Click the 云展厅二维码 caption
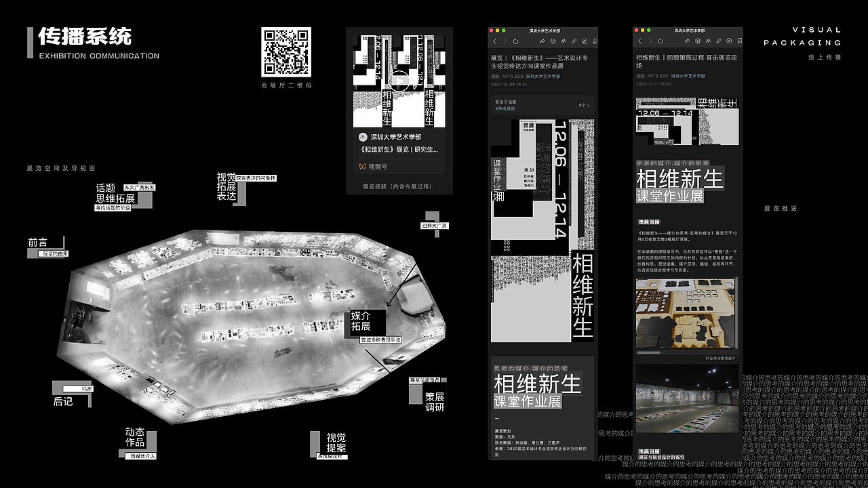Screen dimensions: 868x488 point(286,86)
